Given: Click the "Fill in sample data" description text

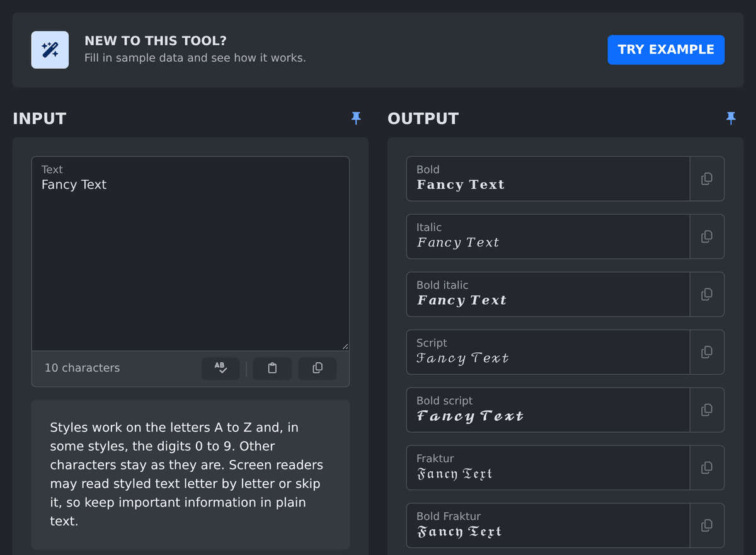Looking at the screenshot, I should click(x=195, y=58).
